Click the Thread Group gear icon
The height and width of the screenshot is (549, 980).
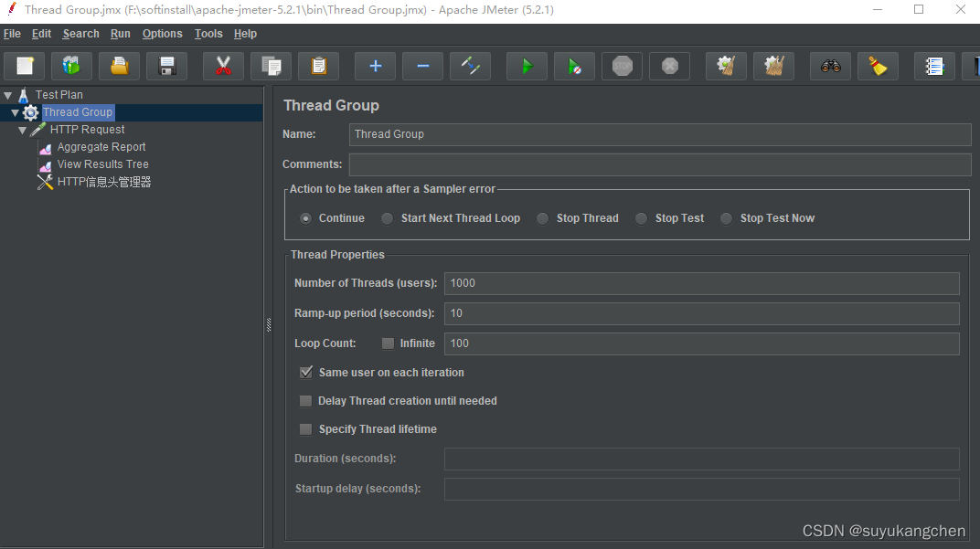coord(31,112)
